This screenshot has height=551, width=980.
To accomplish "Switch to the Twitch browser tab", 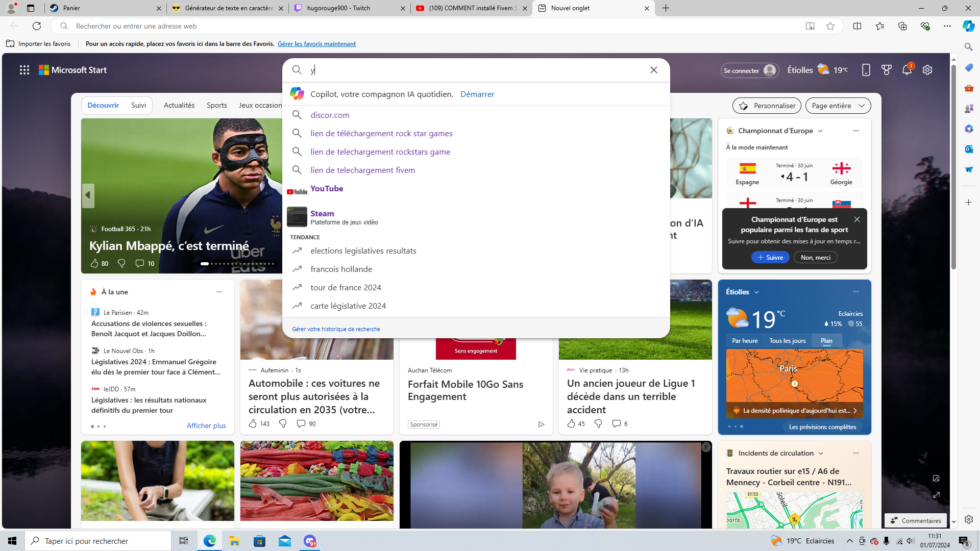I will [x=350, y=8].
